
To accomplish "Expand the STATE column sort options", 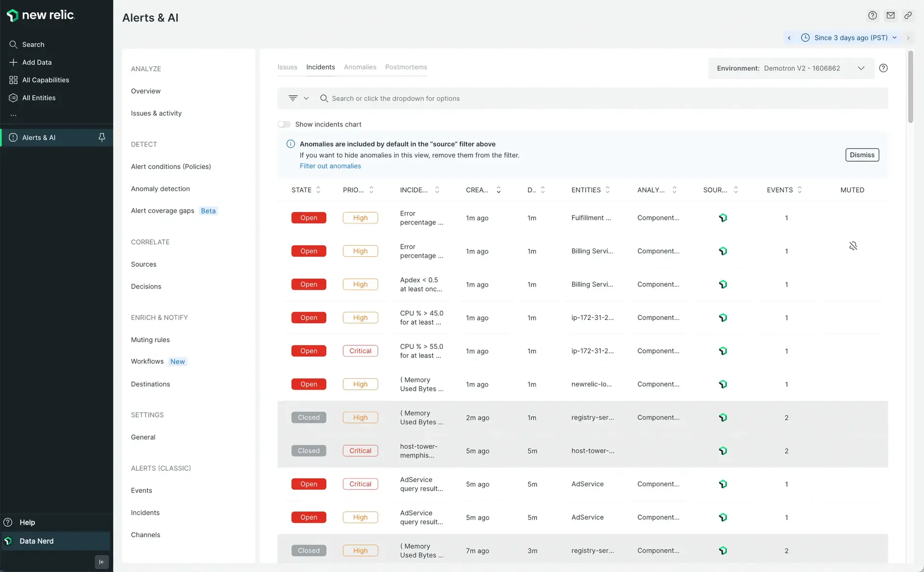I will point(318,190).
